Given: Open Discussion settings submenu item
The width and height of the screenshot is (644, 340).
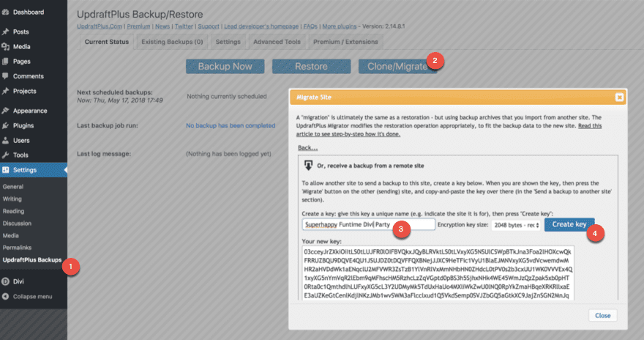Looking at the screenshot, I should [x=17, y=223].
